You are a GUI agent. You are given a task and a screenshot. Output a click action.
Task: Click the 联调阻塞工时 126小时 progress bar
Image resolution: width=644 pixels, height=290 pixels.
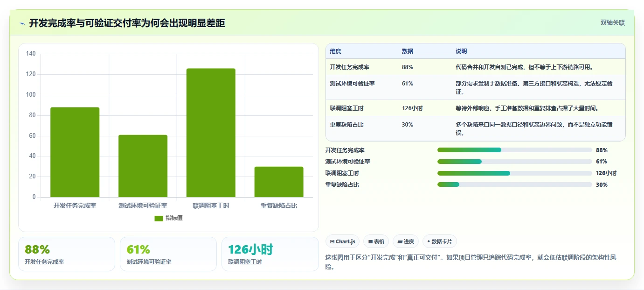coord(514,173)
